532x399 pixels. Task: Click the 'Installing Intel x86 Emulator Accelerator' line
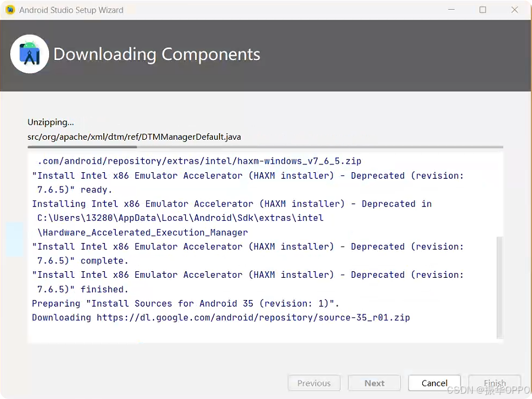(x=232, y=204)
